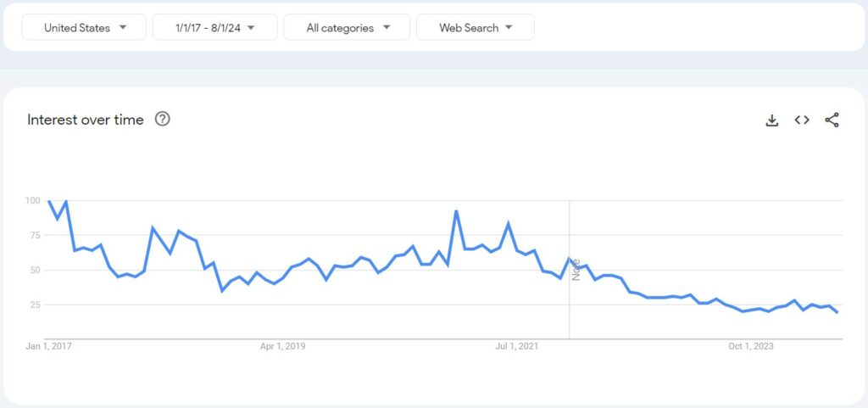Expand the All categories dropdown
The width and height of the screenshot is (868, 408).
pyautogui.click(x=347, y=28)
